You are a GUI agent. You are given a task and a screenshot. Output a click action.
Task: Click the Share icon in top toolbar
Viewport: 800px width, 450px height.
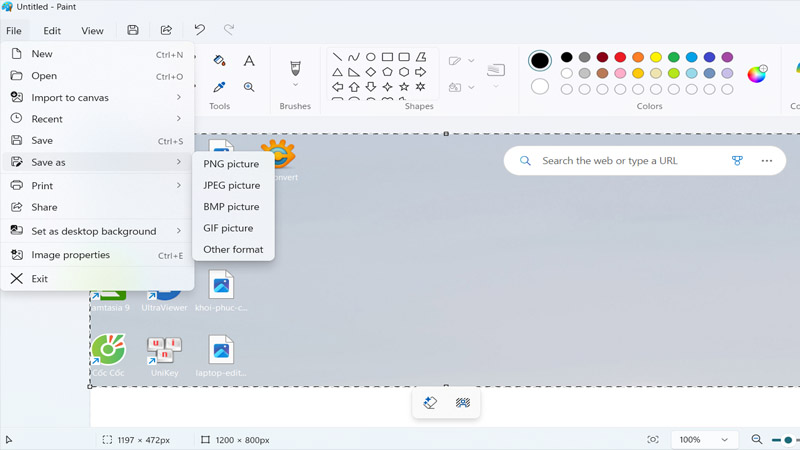[x=166, y=30]
